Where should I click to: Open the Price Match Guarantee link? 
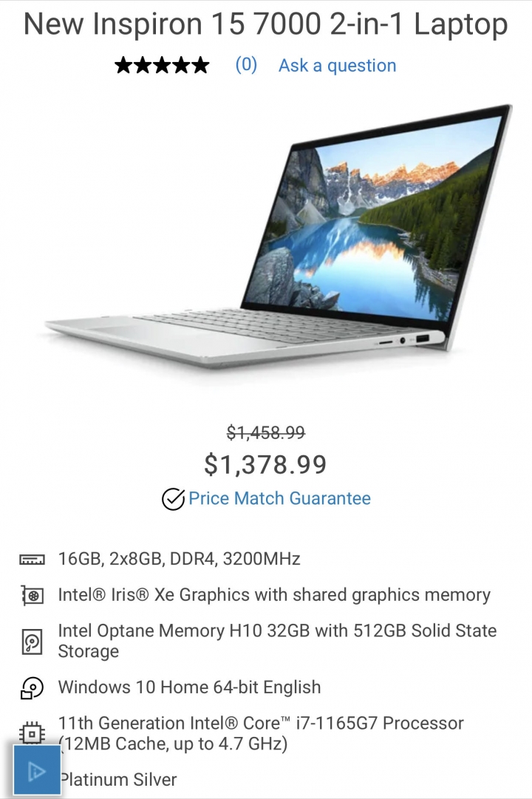tap(279, 498)
